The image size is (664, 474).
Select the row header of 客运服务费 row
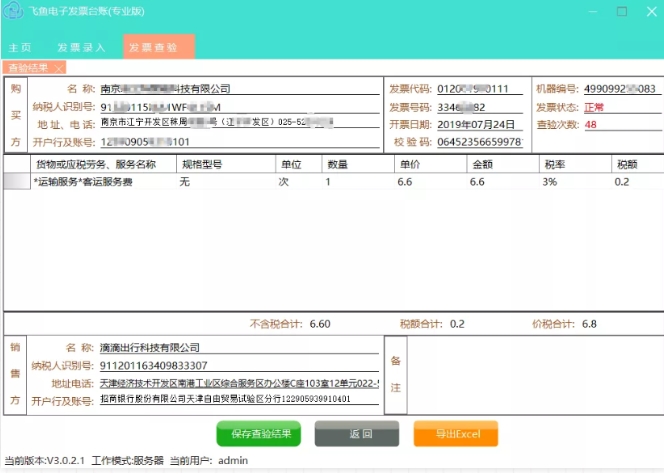point(17,181)
